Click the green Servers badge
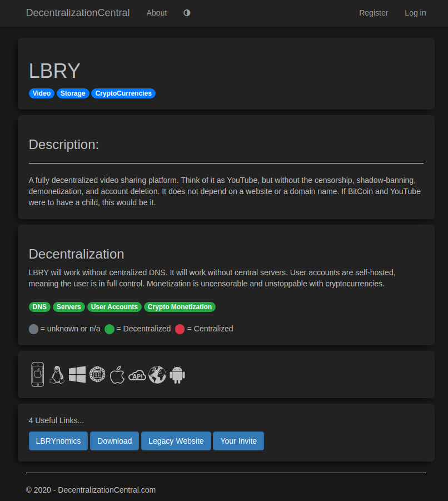Screen dimensions: 448x501 [x=69, y=307]
